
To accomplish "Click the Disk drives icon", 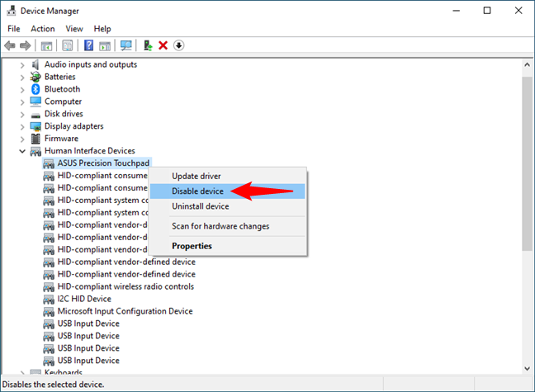I will pyautogui.click(x=36, y=115).
